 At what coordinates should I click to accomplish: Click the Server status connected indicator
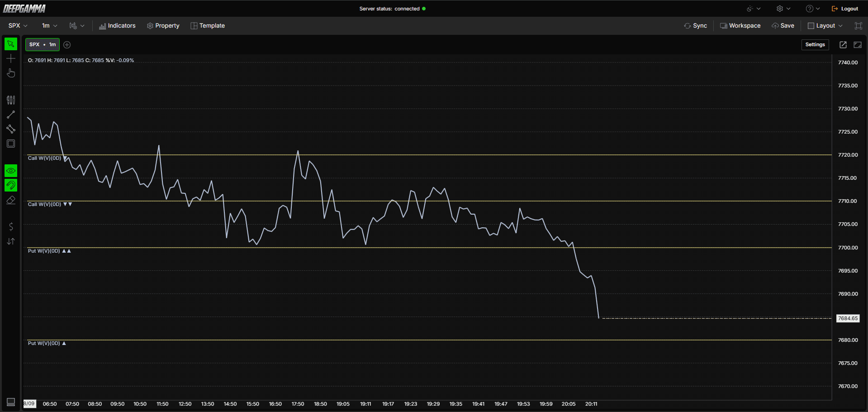pos(392,9)
